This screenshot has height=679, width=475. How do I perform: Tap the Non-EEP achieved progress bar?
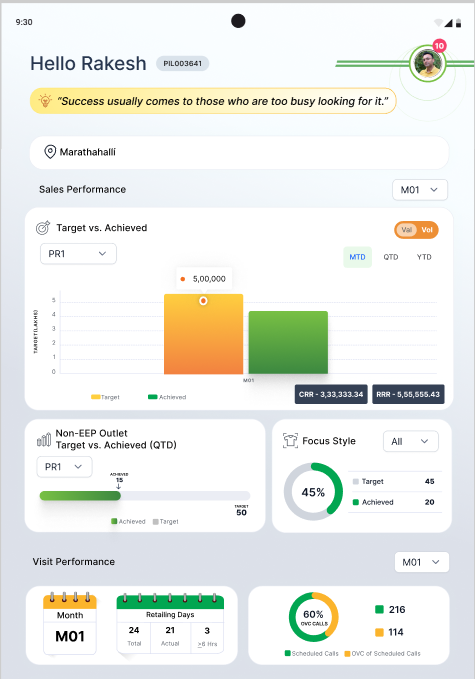coord(80,496)
